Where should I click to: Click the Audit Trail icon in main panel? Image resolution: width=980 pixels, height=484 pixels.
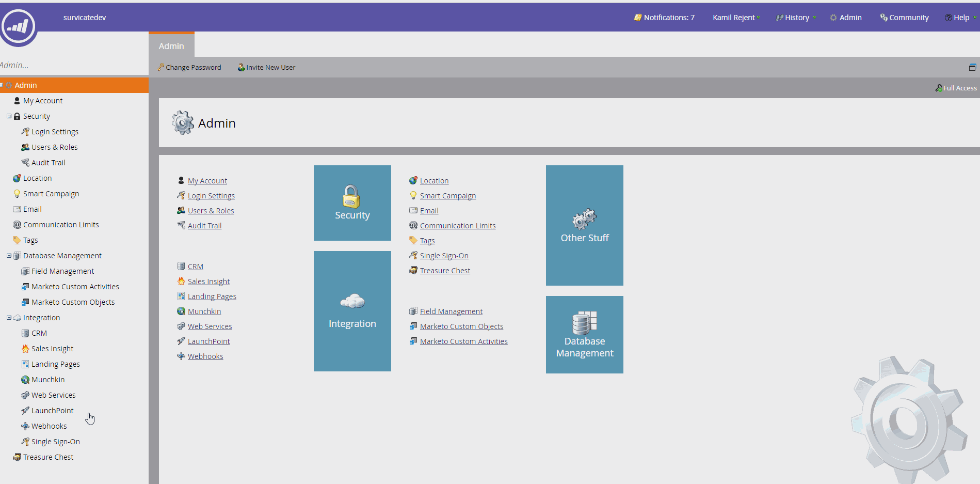[x=181, y=225]
